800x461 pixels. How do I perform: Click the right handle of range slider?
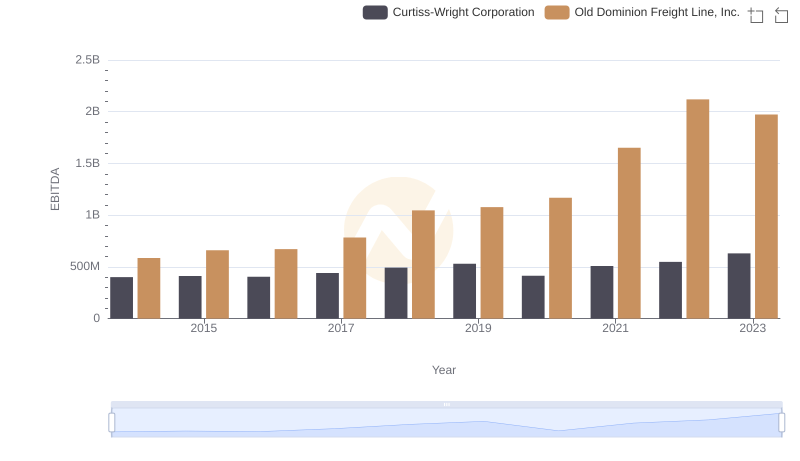coord(781,423)
